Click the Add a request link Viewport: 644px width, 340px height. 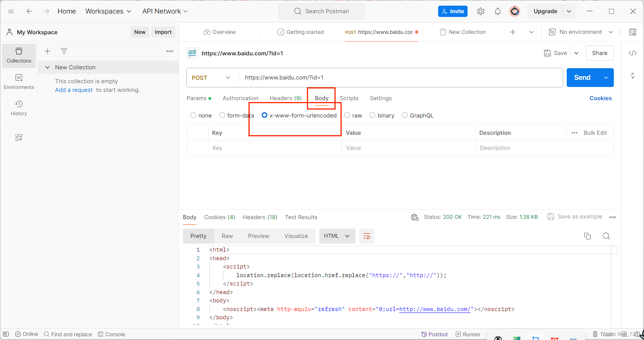point(74,90)
